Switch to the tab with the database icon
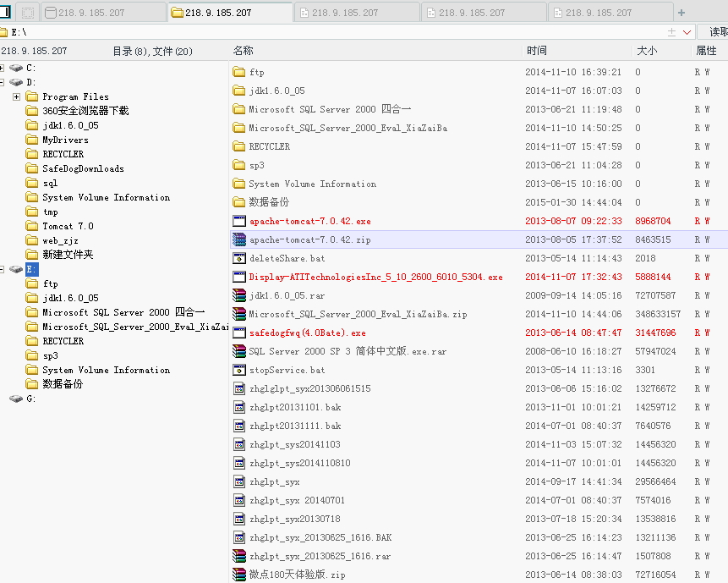The image size is (728, 583). click(x=103, y=13)
